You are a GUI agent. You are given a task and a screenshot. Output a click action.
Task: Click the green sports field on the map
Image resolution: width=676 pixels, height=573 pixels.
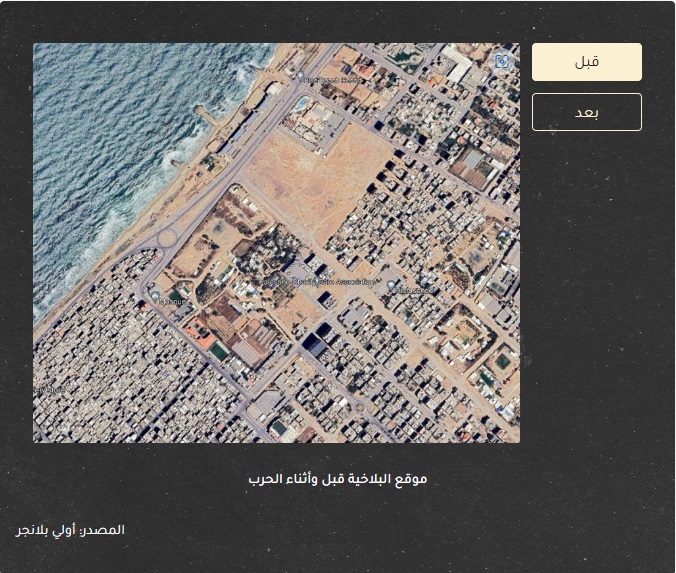[219, 351]
